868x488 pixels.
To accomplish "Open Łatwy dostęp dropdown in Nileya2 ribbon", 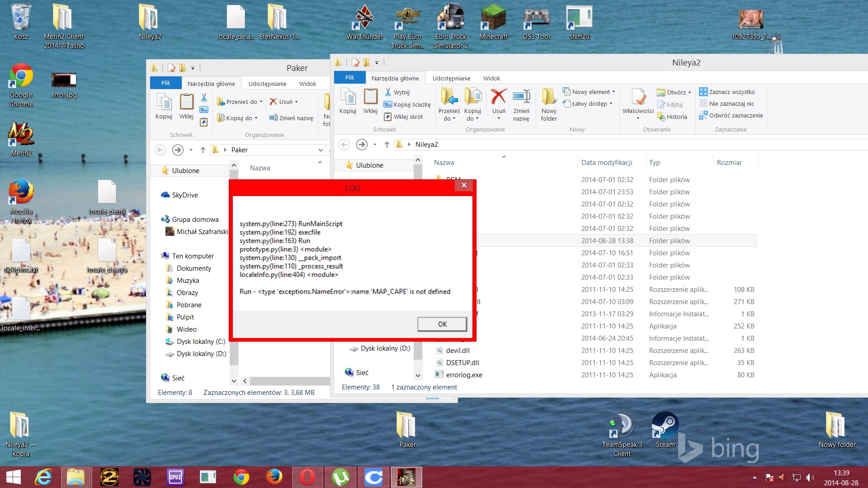I will pos(587,103).
